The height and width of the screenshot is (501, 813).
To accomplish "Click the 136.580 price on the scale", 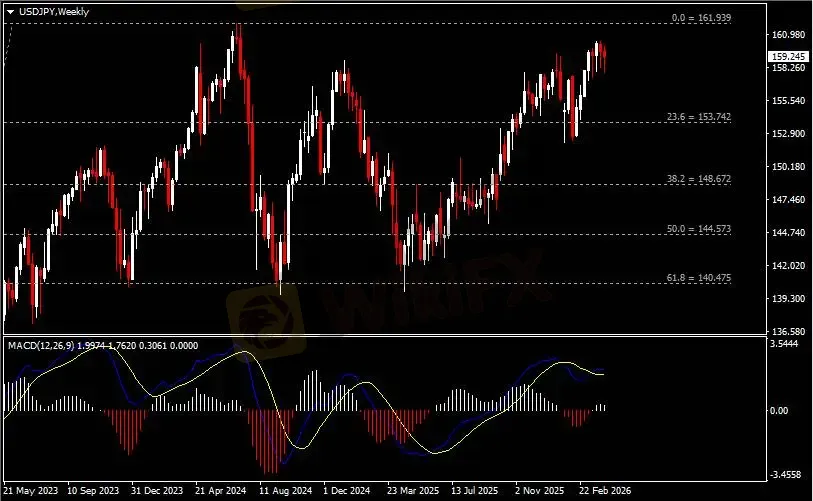I will [x=789, y=331].
